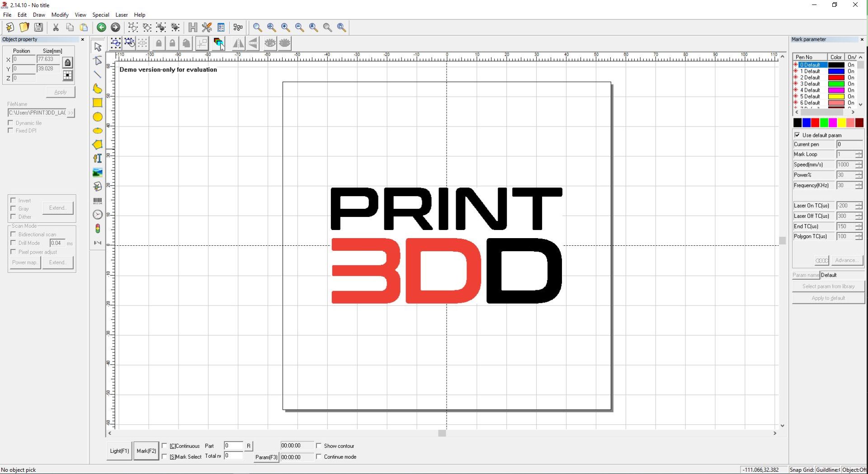Select the Bitmap image tool
Image resolution: width=868 pixels, height=474 pixels.
(97, 172)
